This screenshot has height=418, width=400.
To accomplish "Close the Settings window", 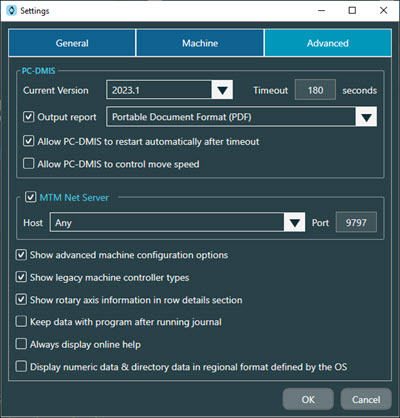I will point(383,11).
